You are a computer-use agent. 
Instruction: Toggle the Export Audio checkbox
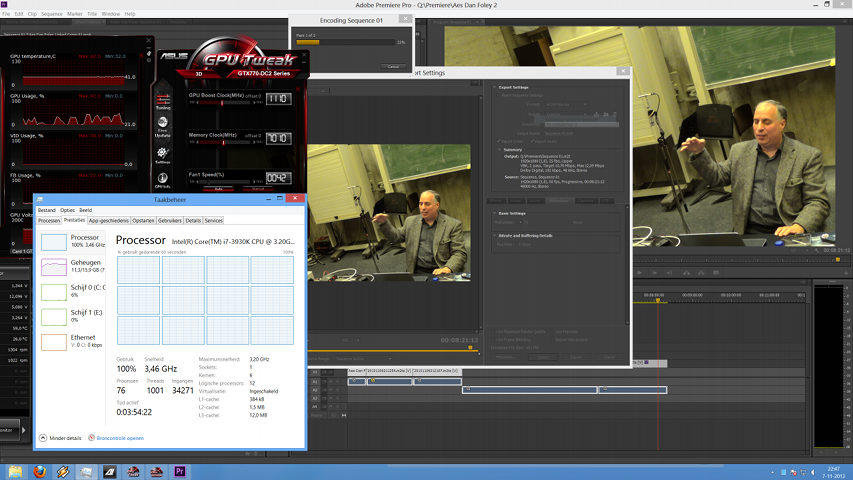(530, 141)
